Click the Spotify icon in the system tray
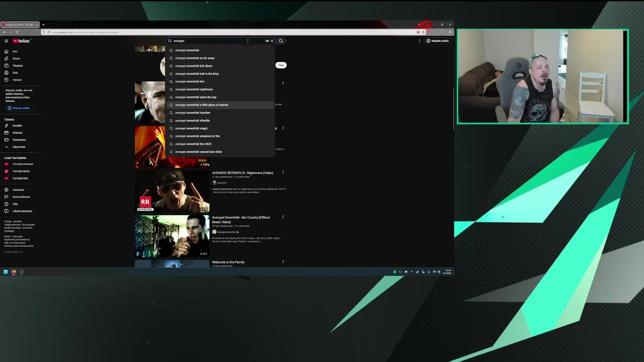Screen dimensions: 644x362 tap(395, 272)
